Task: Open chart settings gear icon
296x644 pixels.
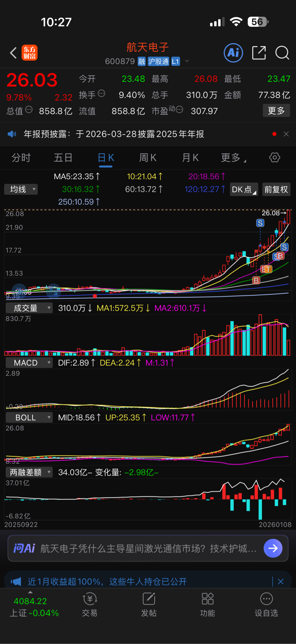Action: [x=274, y=157]
